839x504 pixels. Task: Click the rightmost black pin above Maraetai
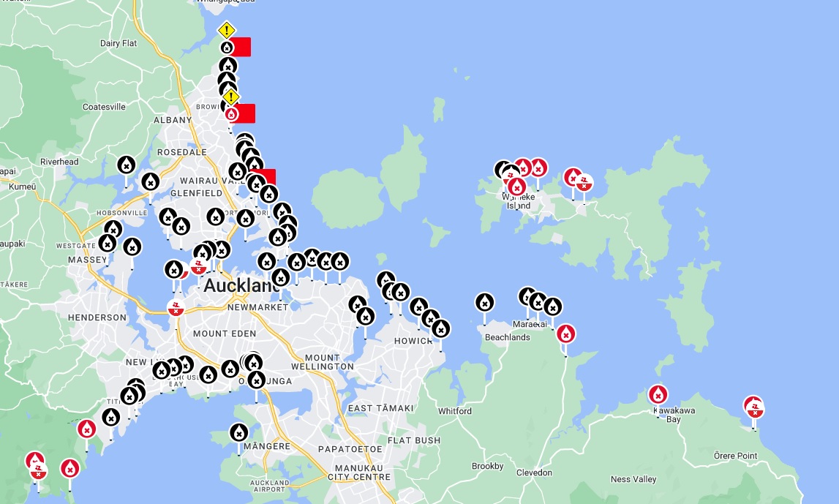(553, 307)
